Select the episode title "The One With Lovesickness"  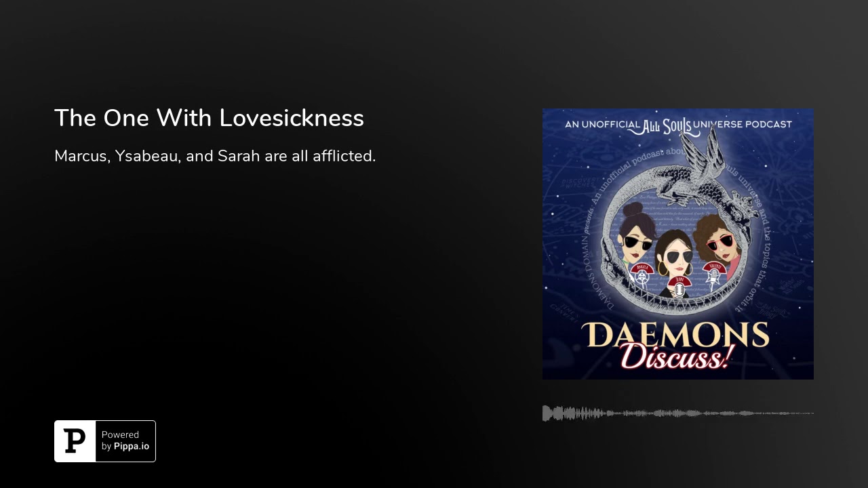[209, 118]
